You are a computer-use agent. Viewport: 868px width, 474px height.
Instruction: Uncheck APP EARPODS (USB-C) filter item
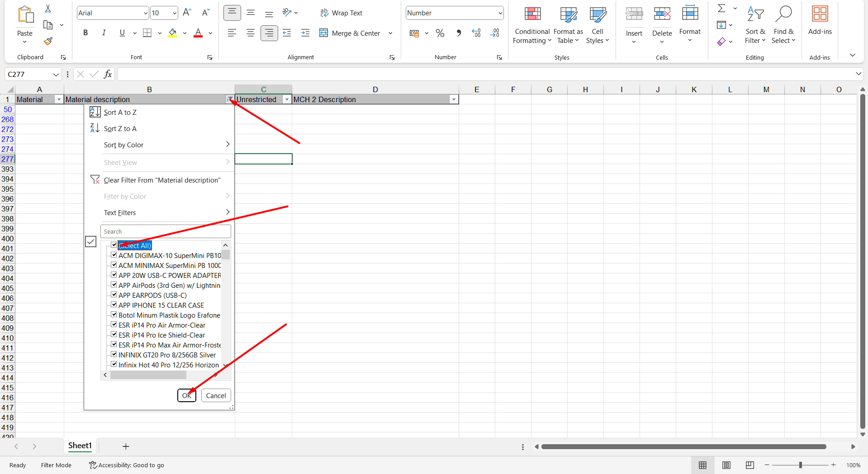click(x=114, y=295)
